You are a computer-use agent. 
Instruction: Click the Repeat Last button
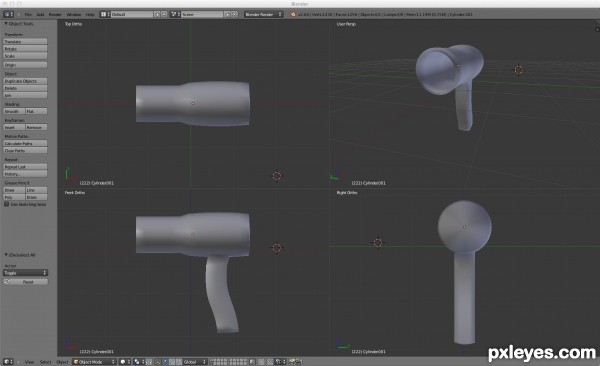click(x=25, y=167)
